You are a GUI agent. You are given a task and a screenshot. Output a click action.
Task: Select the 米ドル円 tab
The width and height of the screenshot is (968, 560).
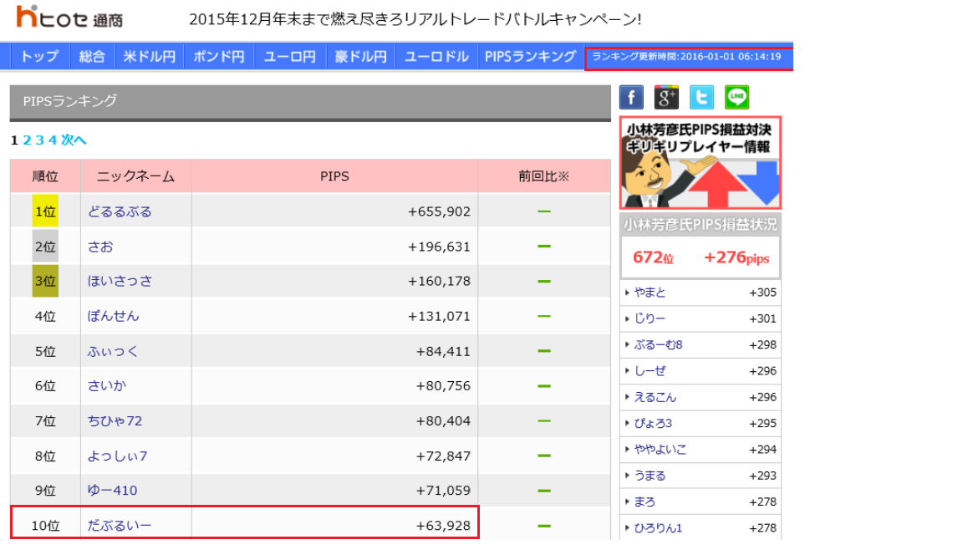point(149,57)
